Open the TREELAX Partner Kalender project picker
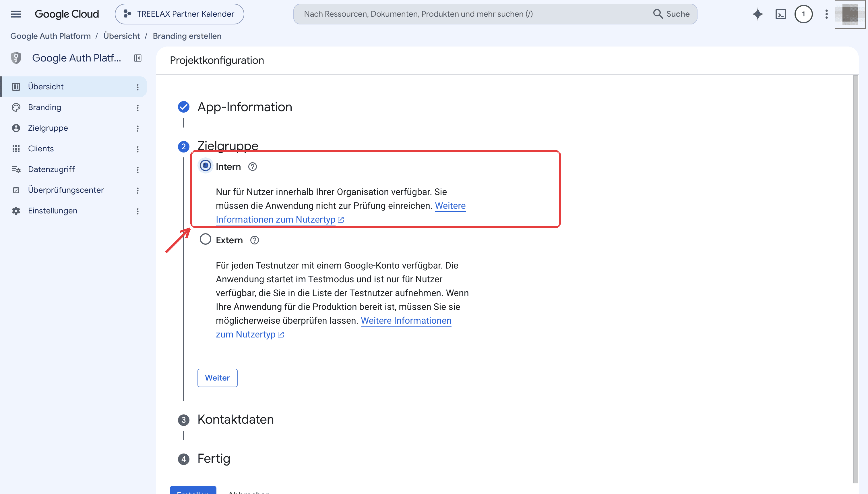 coord(179,14)
